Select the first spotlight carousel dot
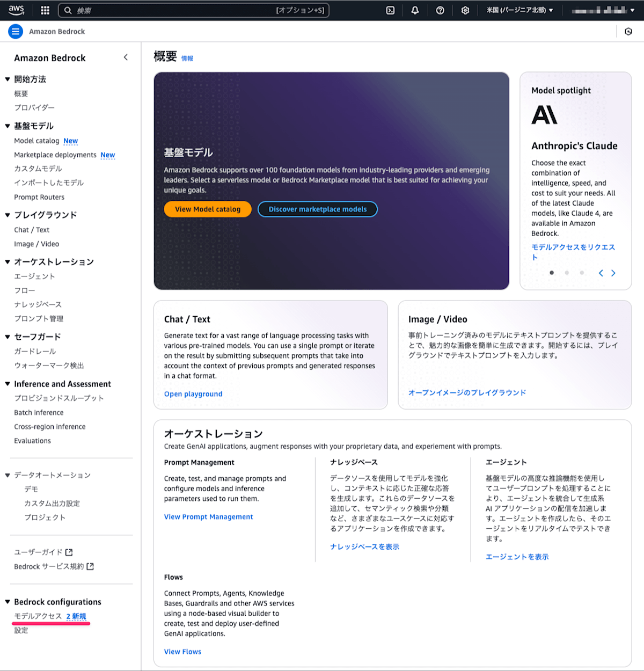 (552, 273)
